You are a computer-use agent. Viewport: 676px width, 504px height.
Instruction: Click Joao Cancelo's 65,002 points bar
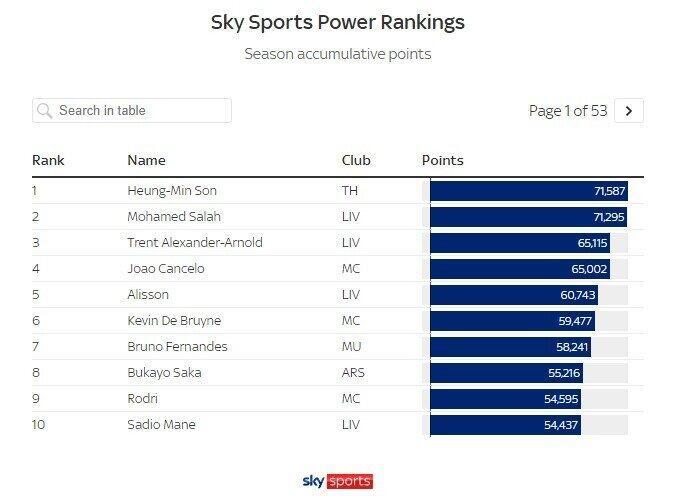point(520,269)
